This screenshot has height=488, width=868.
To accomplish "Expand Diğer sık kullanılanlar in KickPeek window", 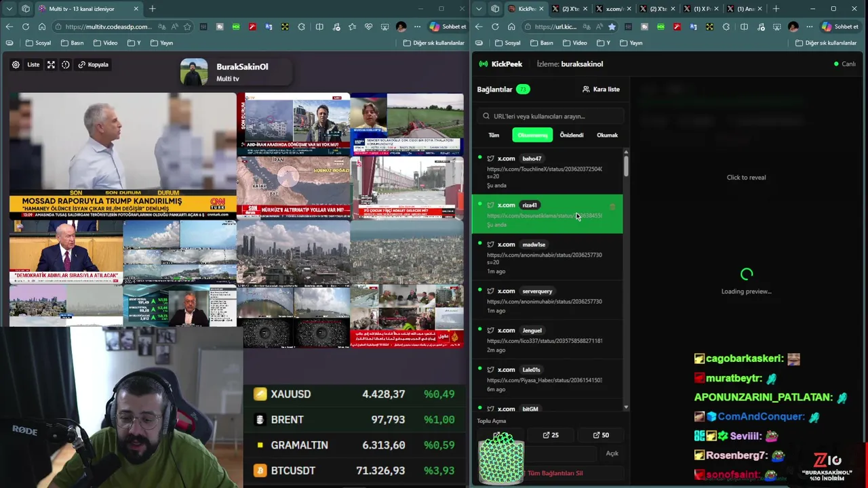I will tap(825, 43).
